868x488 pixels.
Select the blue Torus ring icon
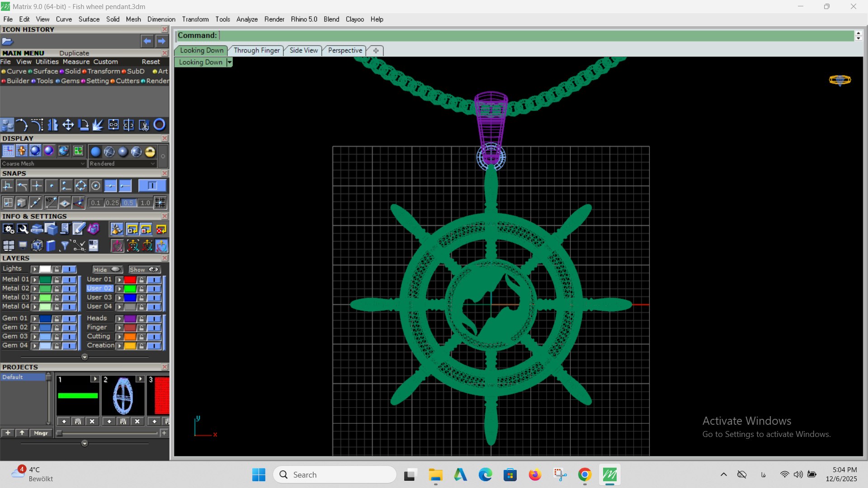click(159, 125)
